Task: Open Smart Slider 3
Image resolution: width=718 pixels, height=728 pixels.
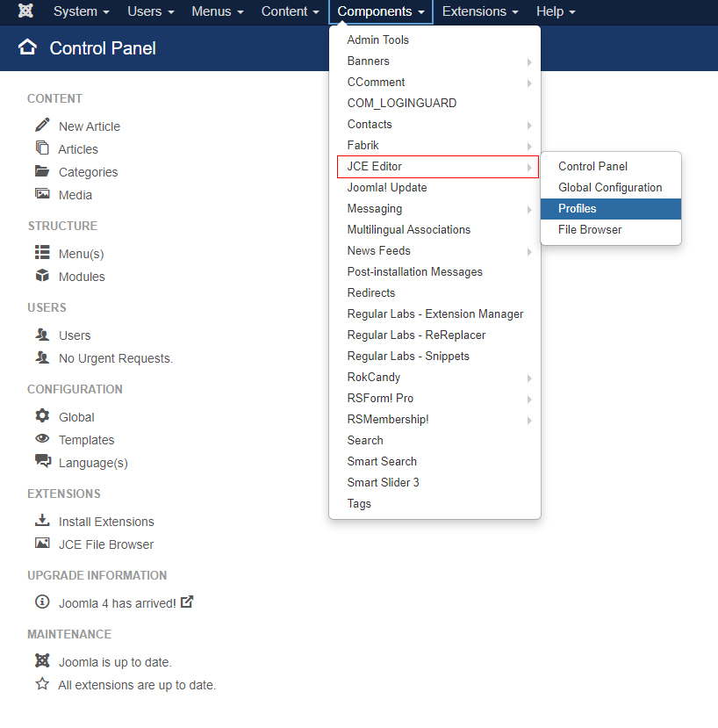Action: click(x=434, y=483)
